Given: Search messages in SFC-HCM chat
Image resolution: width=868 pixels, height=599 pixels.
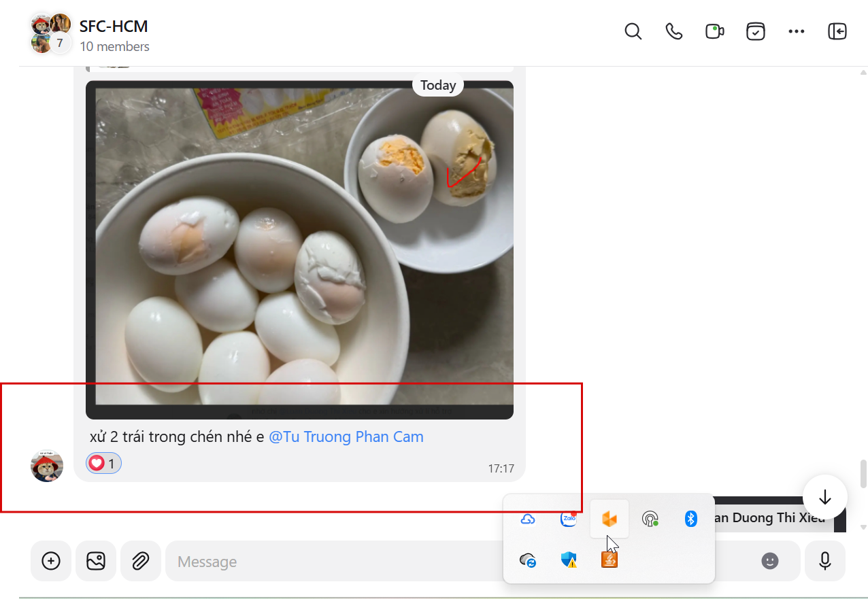Looking at the screenshot, I should pos(633,31).
